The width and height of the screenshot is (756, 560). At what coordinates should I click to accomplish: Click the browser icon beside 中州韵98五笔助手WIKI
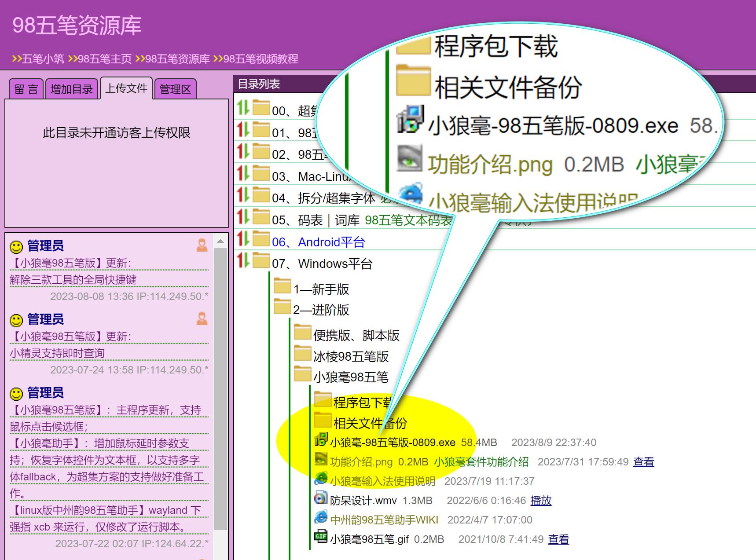coord(321,518)
